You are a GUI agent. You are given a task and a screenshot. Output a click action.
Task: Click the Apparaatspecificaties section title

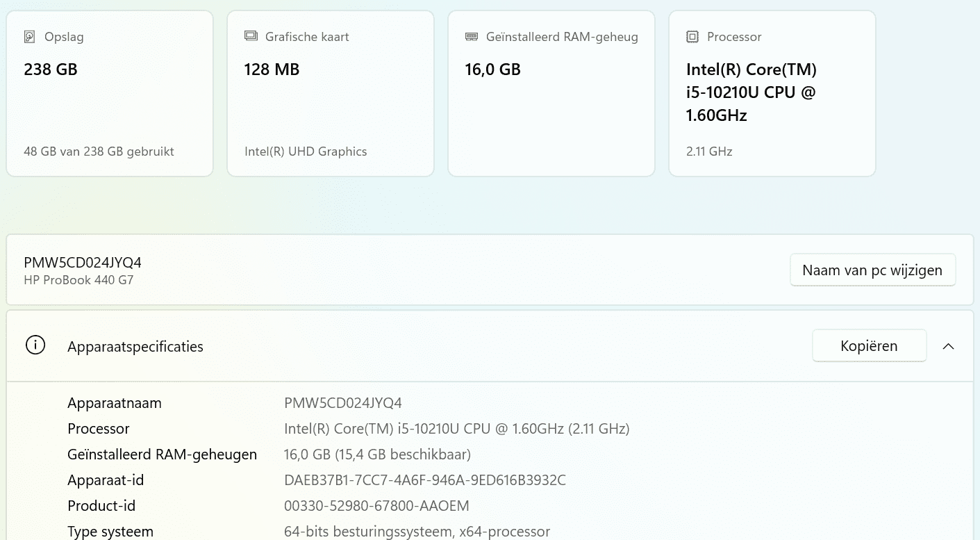point(135,347)
